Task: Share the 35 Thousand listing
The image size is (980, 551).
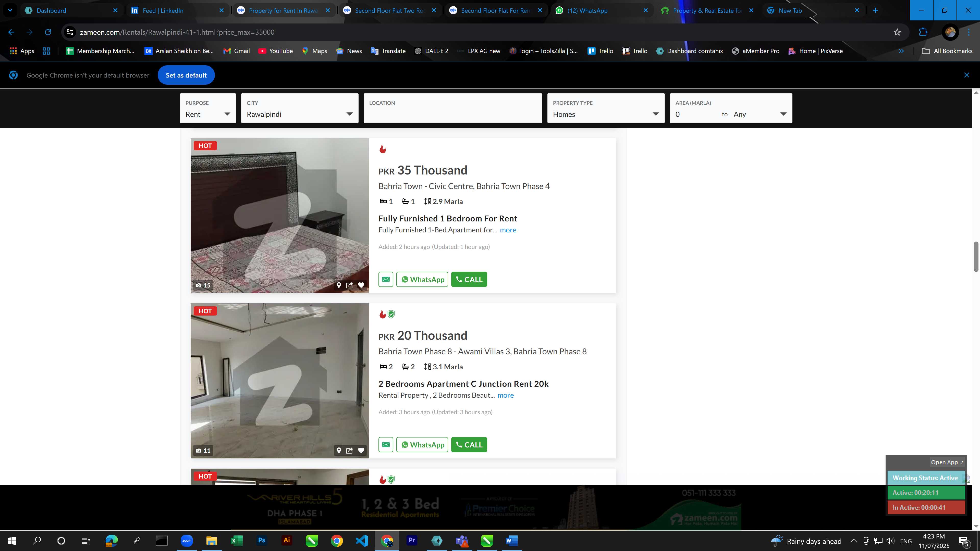Action: 349,285
